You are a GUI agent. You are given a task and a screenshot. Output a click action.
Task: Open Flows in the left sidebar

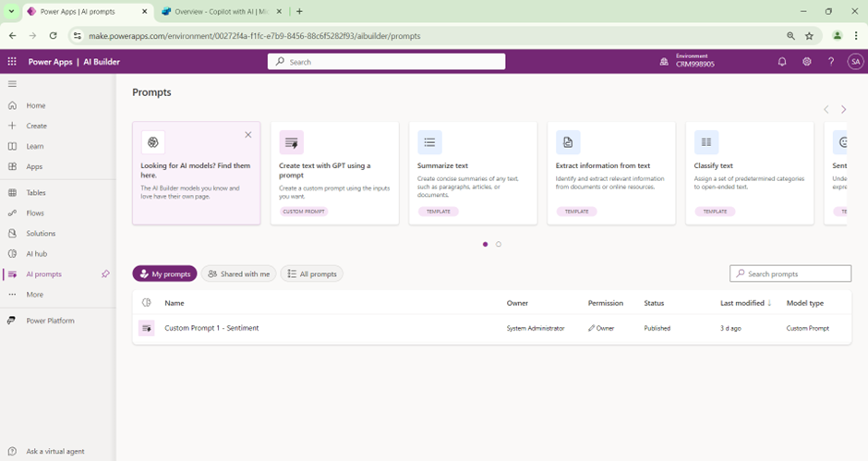tap(35, 213)
